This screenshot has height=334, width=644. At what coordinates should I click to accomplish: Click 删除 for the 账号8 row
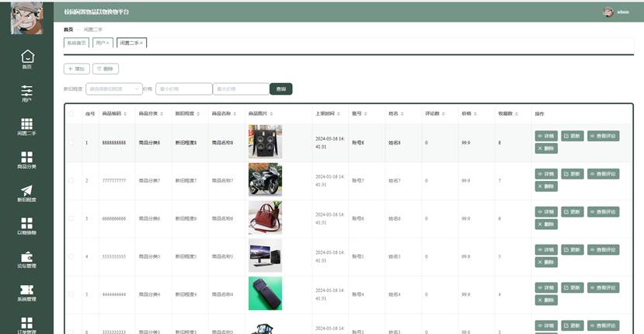546,148
